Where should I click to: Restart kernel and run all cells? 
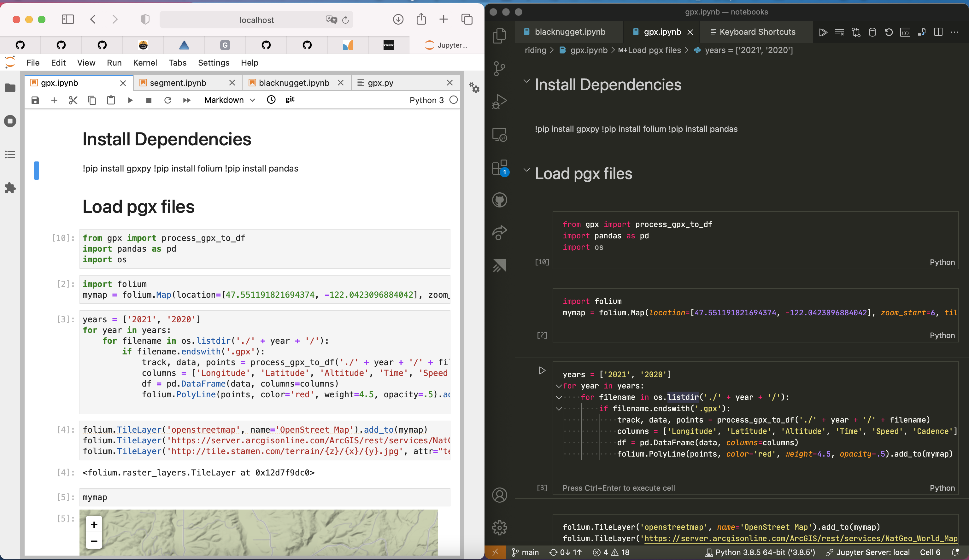point(186,100)
